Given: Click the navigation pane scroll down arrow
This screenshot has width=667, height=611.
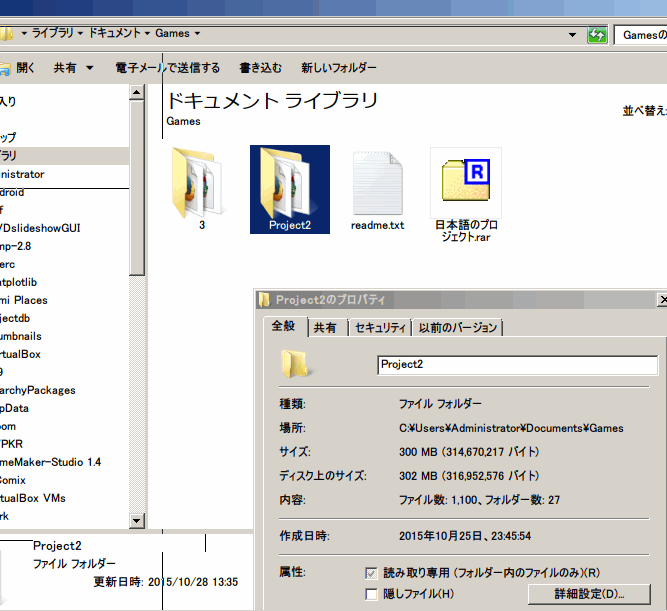Looking at the screenshot, I should [x=137, y=520].
